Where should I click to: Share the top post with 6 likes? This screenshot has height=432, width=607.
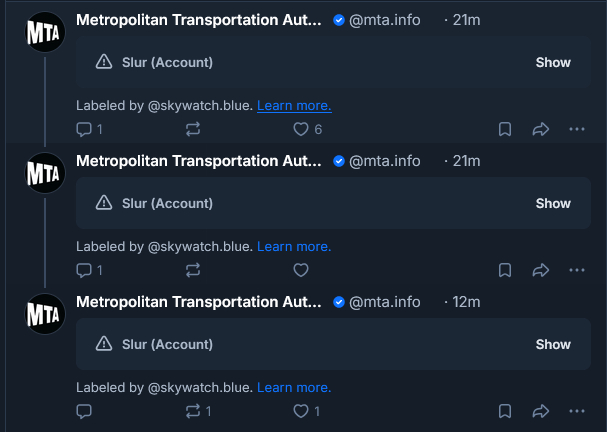[x=541, y=129]
